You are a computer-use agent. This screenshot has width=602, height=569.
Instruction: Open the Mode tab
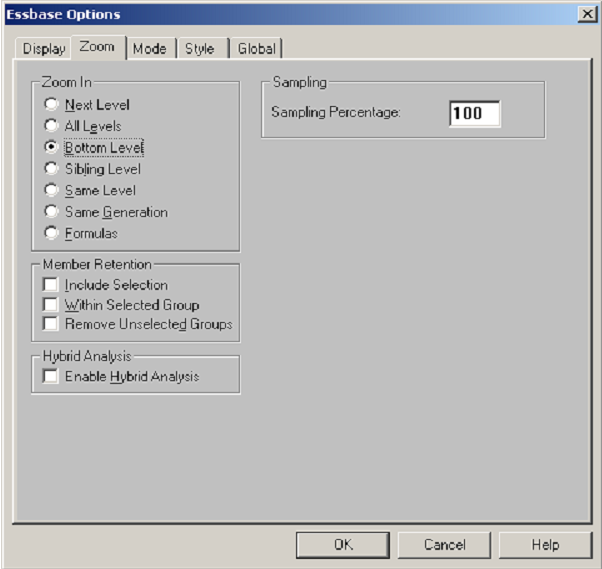150,49
